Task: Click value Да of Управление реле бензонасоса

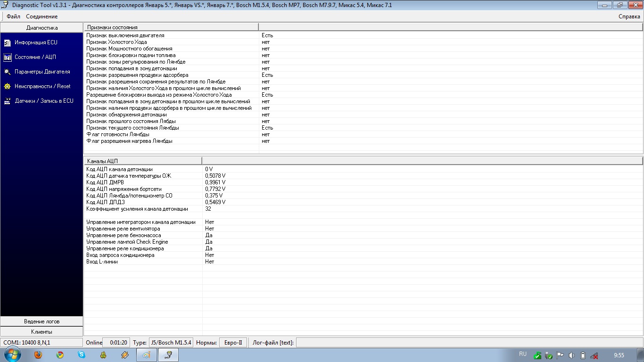Action: (209, 235)
